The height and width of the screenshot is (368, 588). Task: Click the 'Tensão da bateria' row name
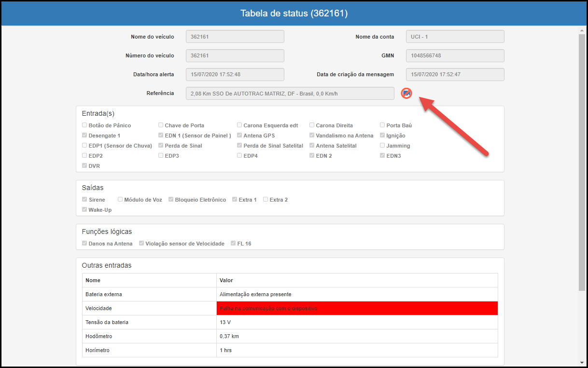pos(107,322)
